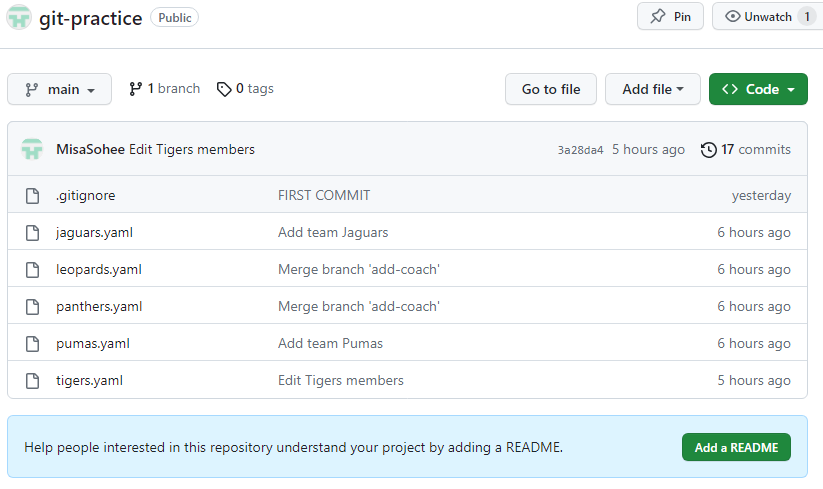Open the main branch selector dropdown
The height and width of the screenshot is (489, 823).
click(59, 89)
